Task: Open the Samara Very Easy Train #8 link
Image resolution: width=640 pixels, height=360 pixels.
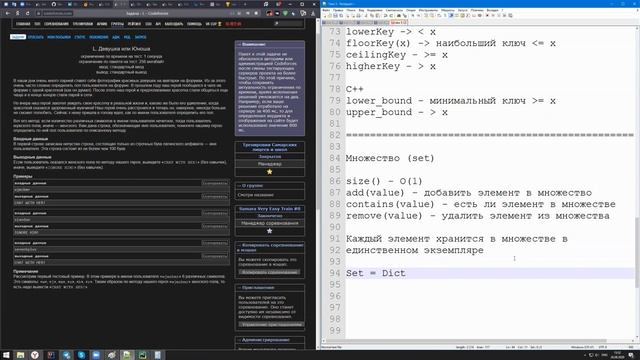Action: [269, 209]
